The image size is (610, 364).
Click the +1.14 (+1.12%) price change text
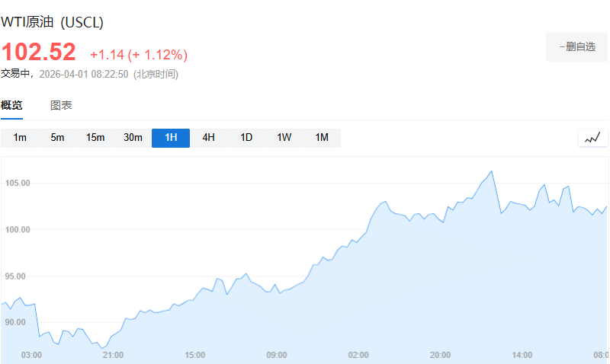138,55
